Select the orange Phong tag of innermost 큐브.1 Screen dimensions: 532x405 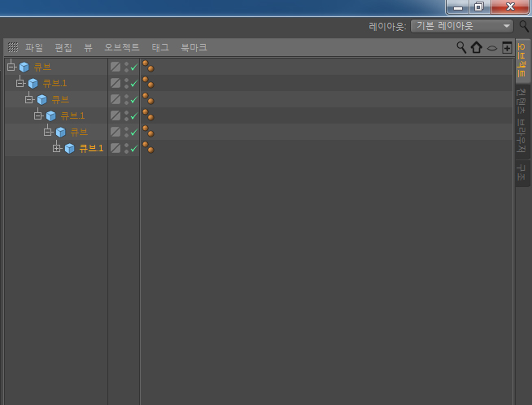click(x=148, y=147)
